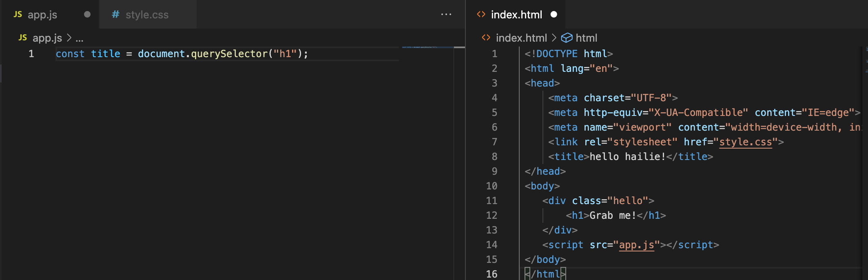Image resolution: width=868 pixels, height=280 pixels.
Task: Click the HTML icon on index.html tab
Action: tap(481, 14)
